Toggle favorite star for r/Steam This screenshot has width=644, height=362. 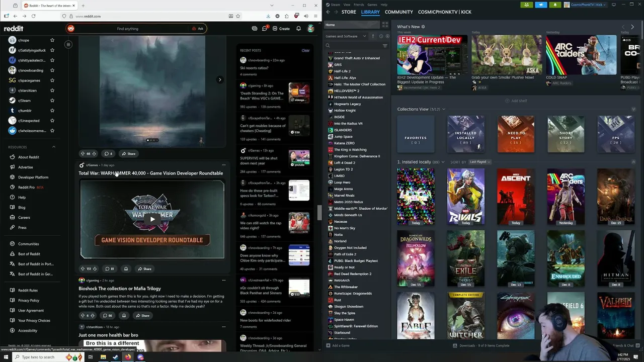pos(52,101)
